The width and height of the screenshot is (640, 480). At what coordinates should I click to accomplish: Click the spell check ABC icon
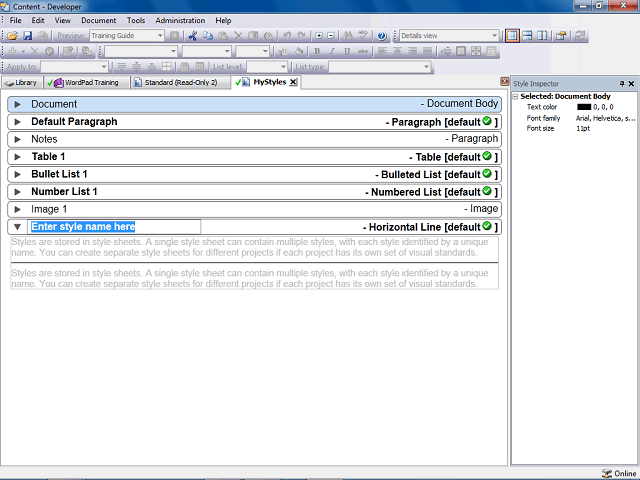pyautogui.click(x=363, y=36)
